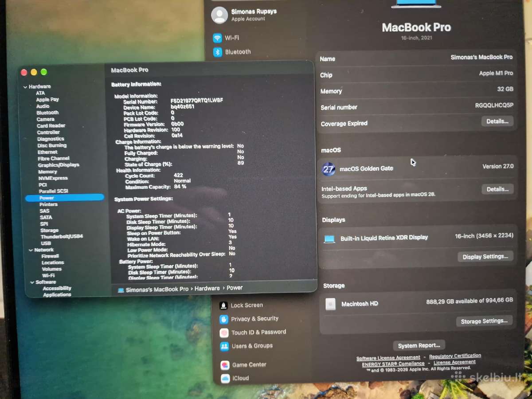Select ATA in the Hardware list
The width and height of the screenshot is (532, 399).
40,93
